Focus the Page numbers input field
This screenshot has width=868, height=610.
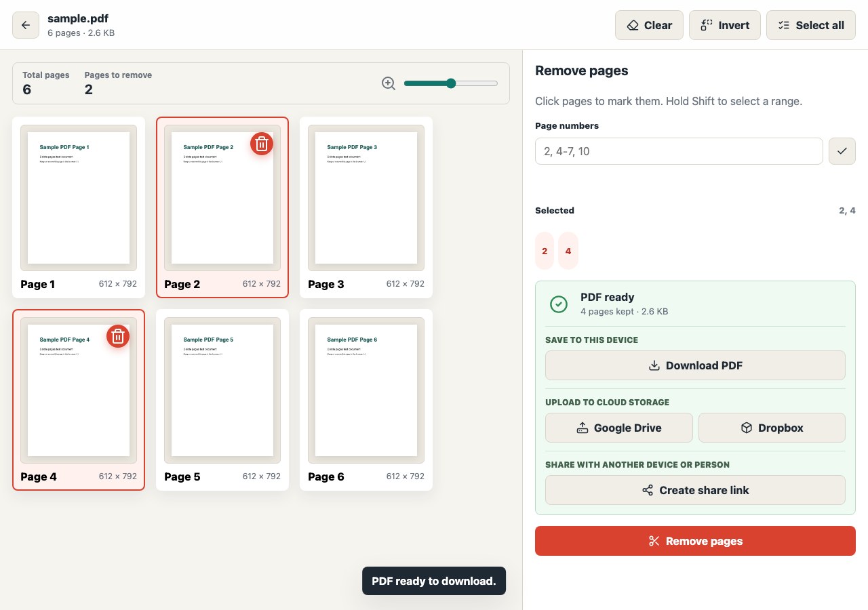(x=679, y=151)
